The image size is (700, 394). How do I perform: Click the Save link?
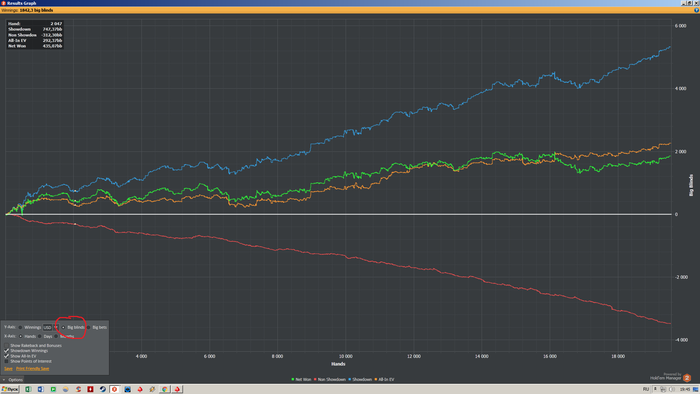click(8, 369)
